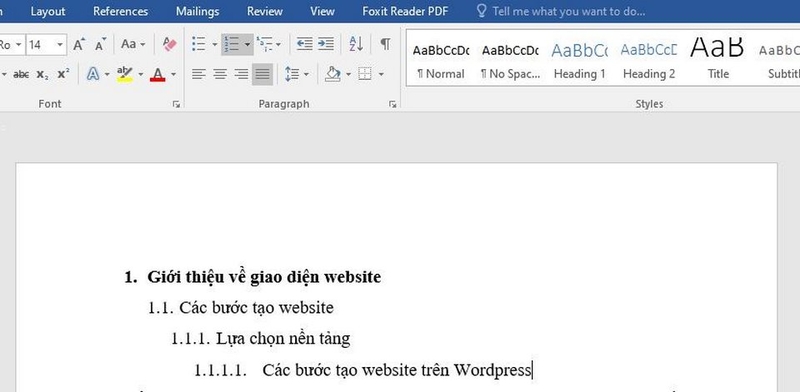Clear all formatting with eraser icon
The height and width of the screenshot is (392, 800).
click(x=169, y=44)
